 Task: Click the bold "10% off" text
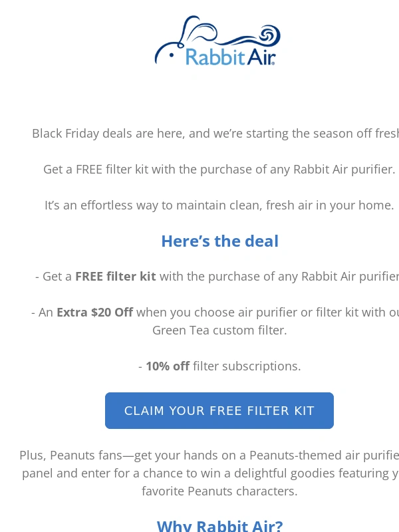click(x=168, y=366)
